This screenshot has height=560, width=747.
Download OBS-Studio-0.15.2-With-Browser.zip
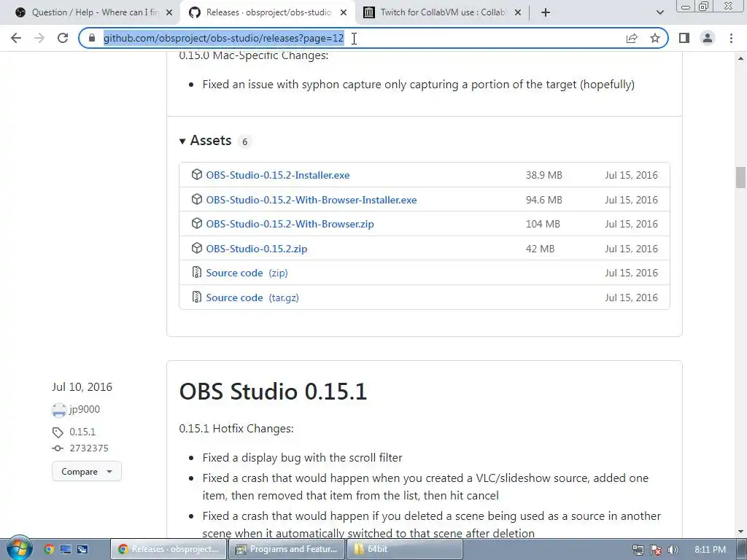(290, 224)
